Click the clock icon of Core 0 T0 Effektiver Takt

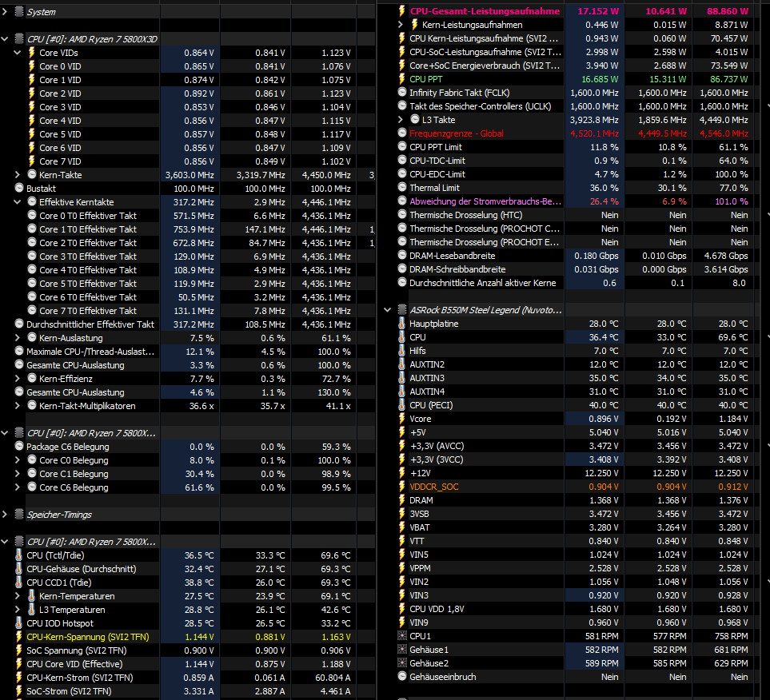[x=32, y=215]
